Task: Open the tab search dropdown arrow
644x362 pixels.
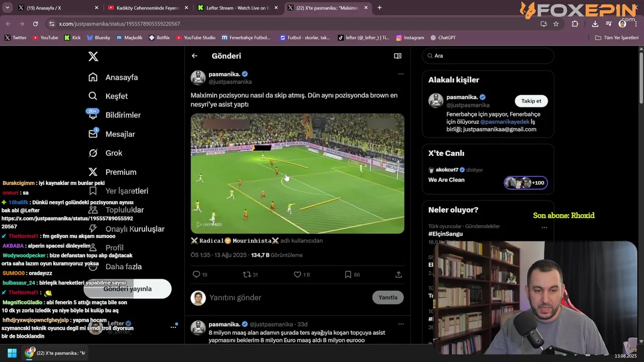Action: click(x=7, y=8)
